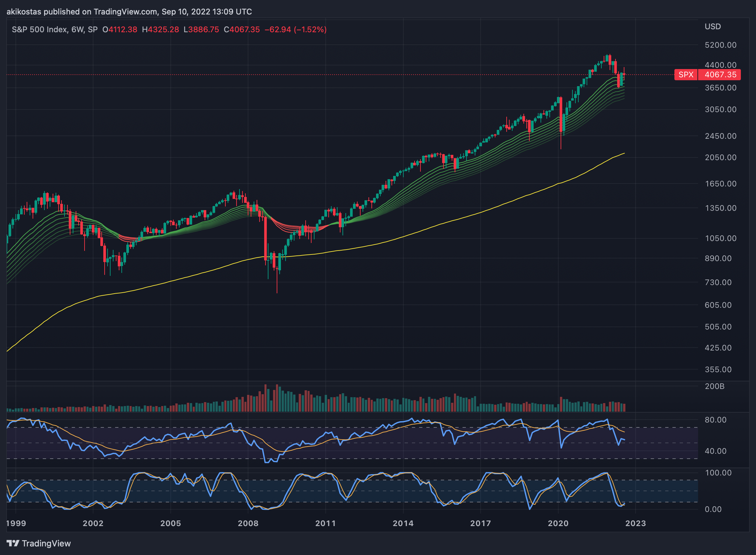Click the 2005 time axis label
The width and height of the screenshot is (756, 555).
tap(171, 523)
